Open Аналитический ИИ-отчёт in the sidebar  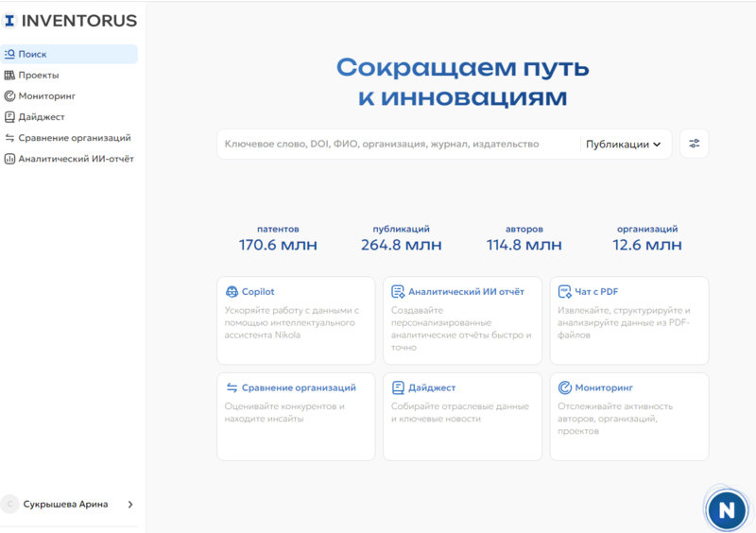click(76, 159)
